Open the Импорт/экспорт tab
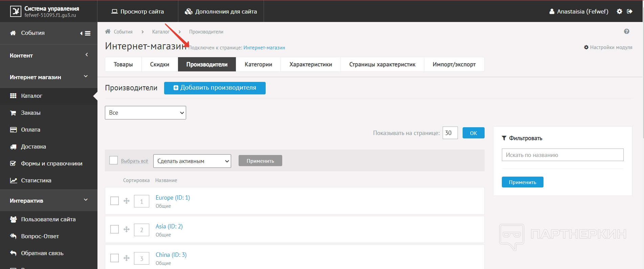Screen dimensions: 644x269 [454, 64]
